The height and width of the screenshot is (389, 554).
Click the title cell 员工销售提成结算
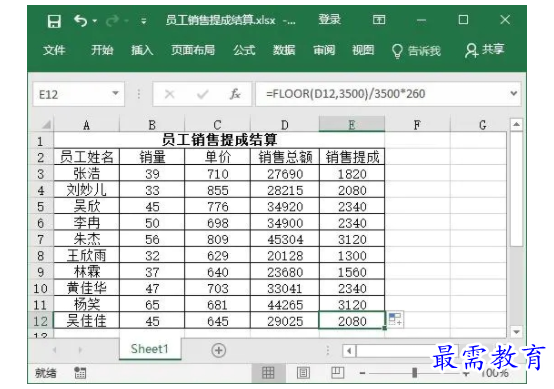click(x=219, y=140)
